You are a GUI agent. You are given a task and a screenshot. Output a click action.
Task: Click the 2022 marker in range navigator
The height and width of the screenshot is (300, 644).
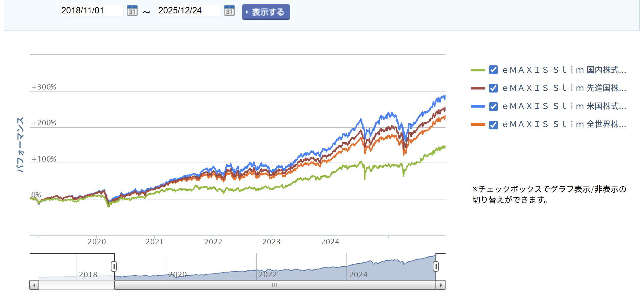point(268,275)
